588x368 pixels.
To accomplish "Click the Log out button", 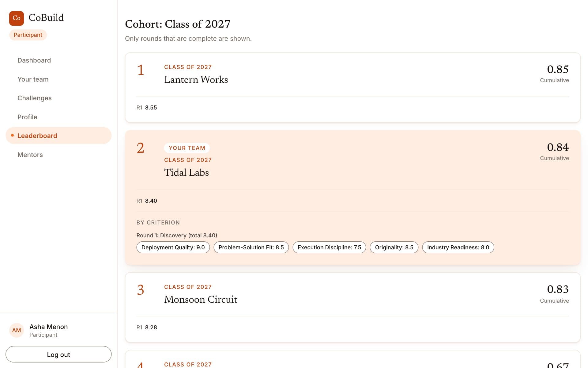I will [58, 354].
